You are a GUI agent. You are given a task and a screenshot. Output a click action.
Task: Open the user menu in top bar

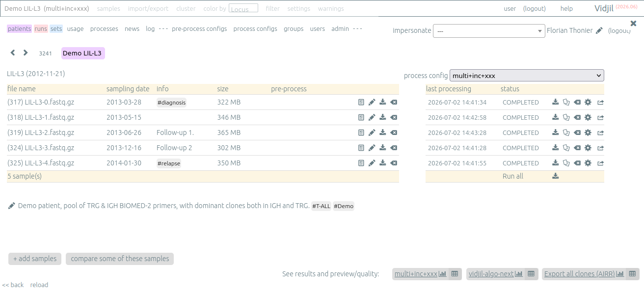pyautogui.click(x=510, y=9)
